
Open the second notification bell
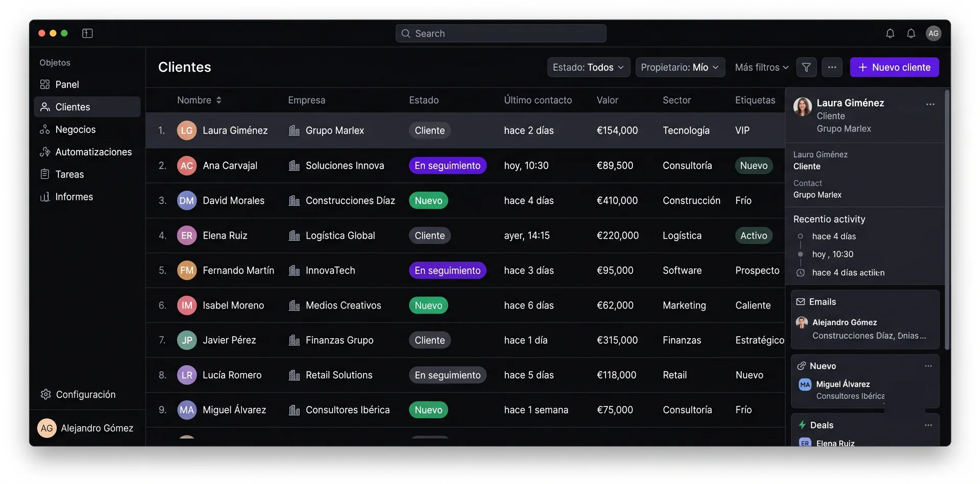911,33
